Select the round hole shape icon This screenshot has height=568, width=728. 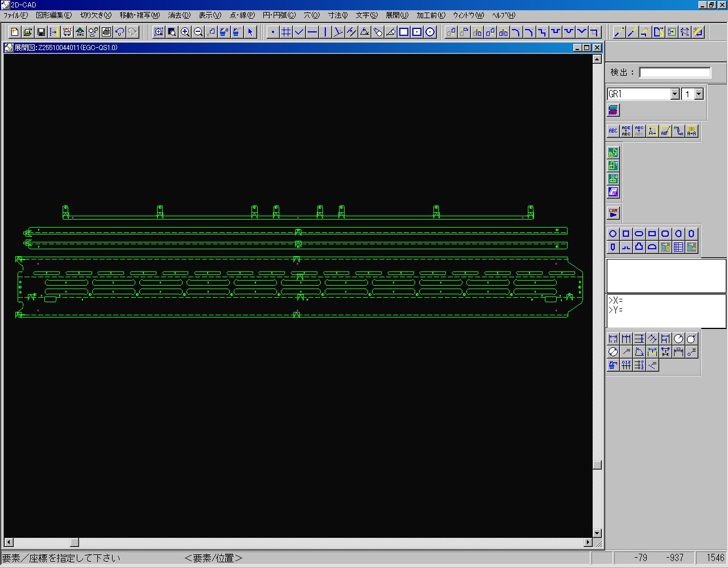tap(613, 233)
